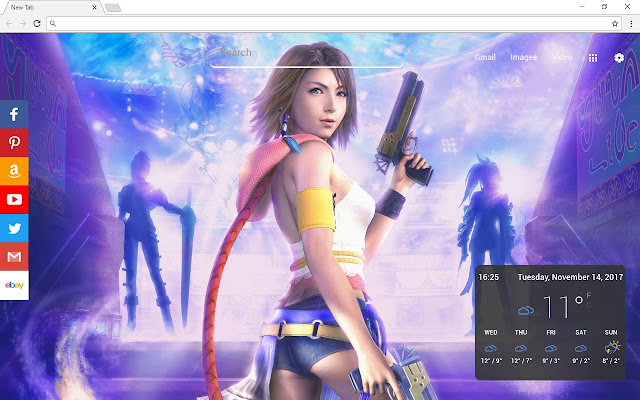Click the browser address bar
Viewport: 640px width, 400px height.
click(333, 24)
